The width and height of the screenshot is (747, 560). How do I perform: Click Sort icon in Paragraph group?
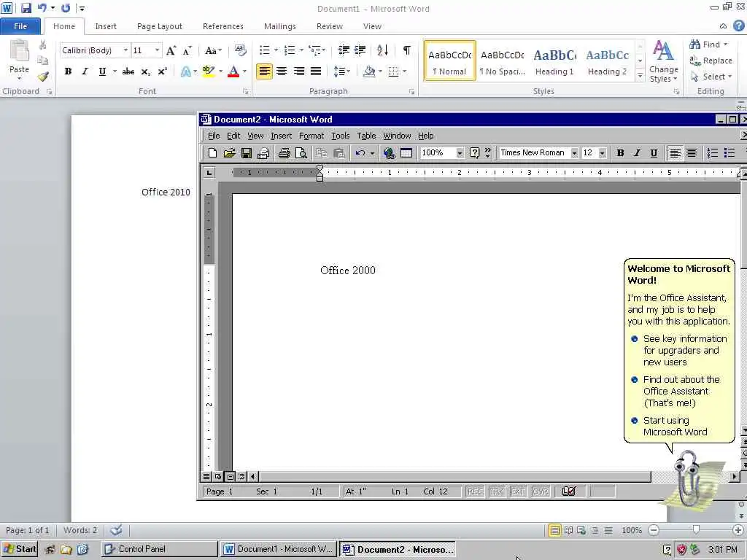[x=382, y=50]
